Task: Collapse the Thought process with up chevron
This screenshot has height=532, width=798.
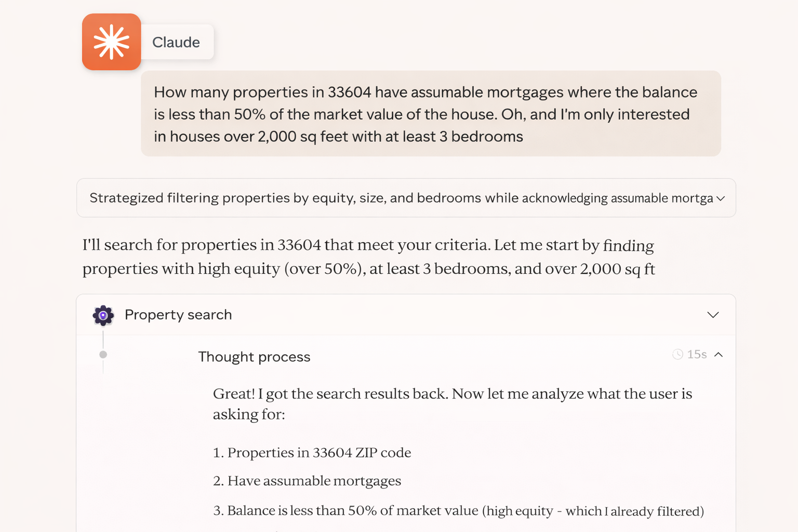Action: point(719,354)
